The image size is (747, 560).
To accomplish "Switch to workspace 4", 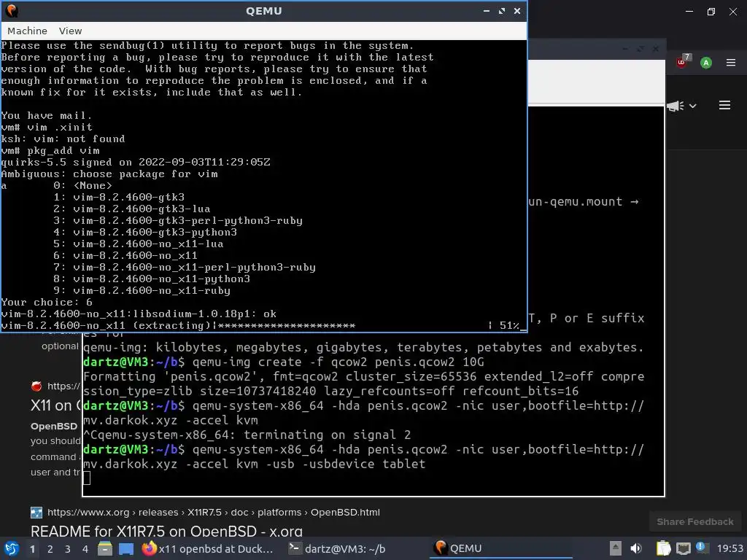I will pyautogui.click(x=85, y=549).
